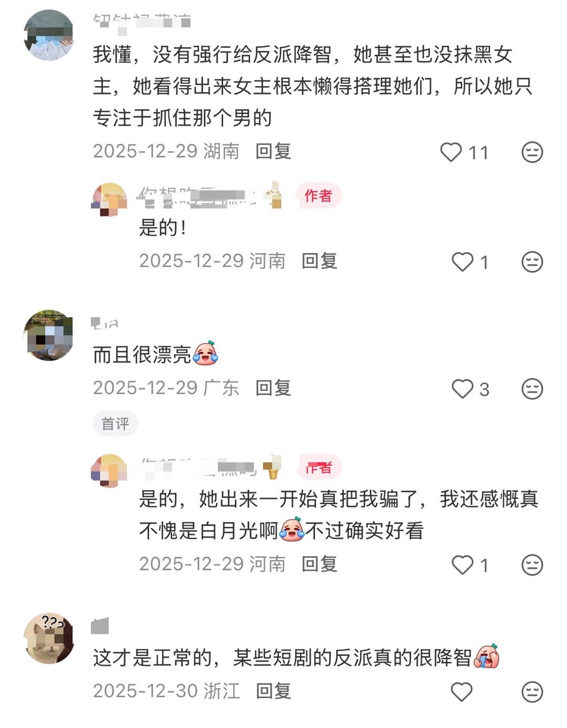Tap dislike face on the 广东 comment
This screenshot has height=728, width=567.
pos(532,389)
